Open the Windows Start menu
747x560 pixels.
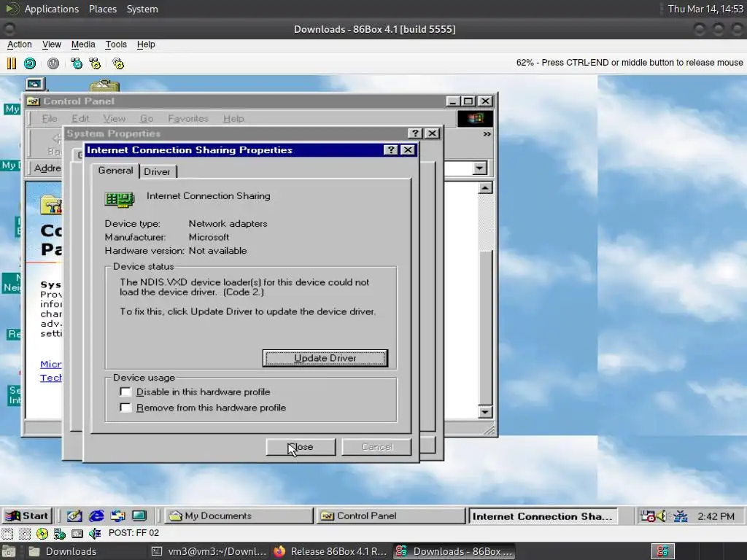(x=27, y=516)
